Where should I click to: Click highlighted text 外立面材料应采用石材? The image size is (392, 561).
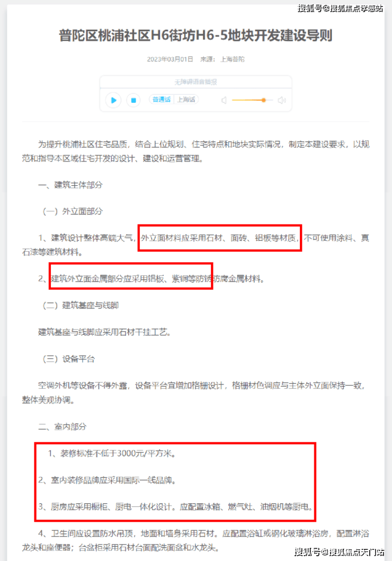click(x=181, y=238)
